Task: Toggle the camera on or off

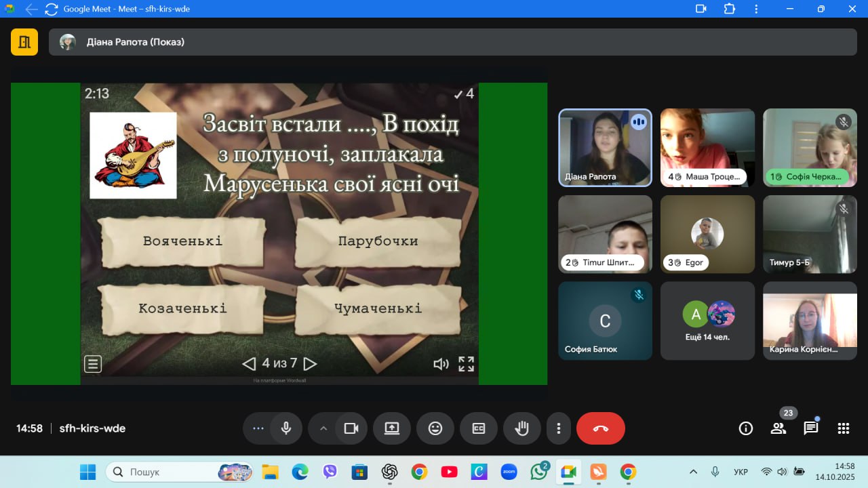Action: tap(351, 428)
